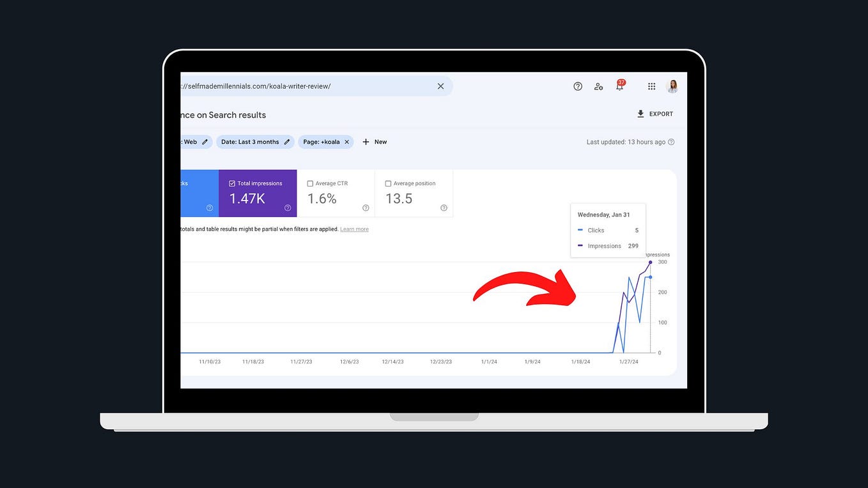868x488 pixels.
Task: Click the EXPORT button
Action: (660, 113)
